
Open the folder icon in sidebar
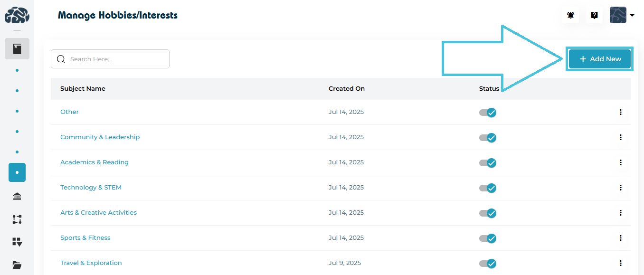click(x=17, y=265)
